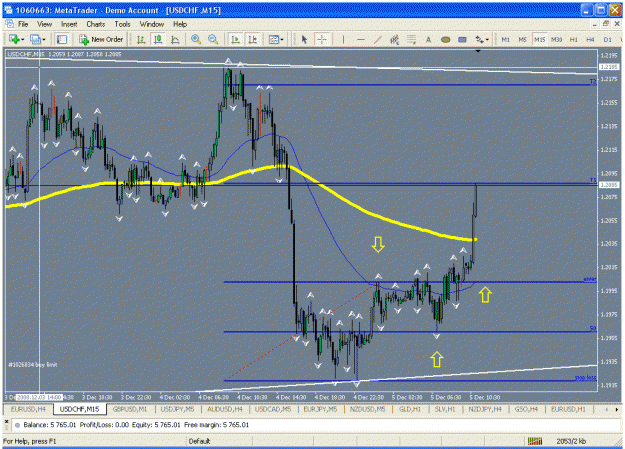Select the text label tool
The width and height of the screenshot is (625, 449).
462,39
